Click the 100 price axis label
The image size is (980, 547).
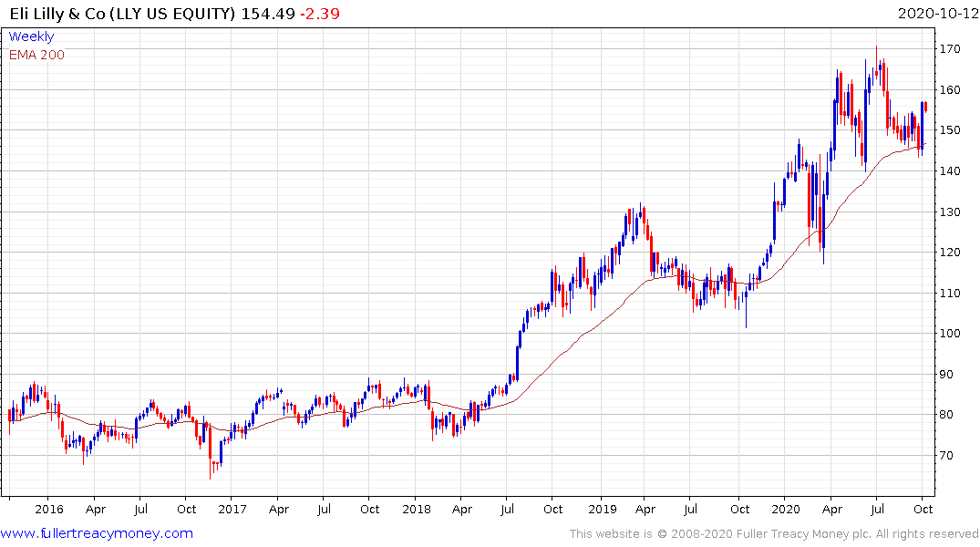click(x=949, y=333)
